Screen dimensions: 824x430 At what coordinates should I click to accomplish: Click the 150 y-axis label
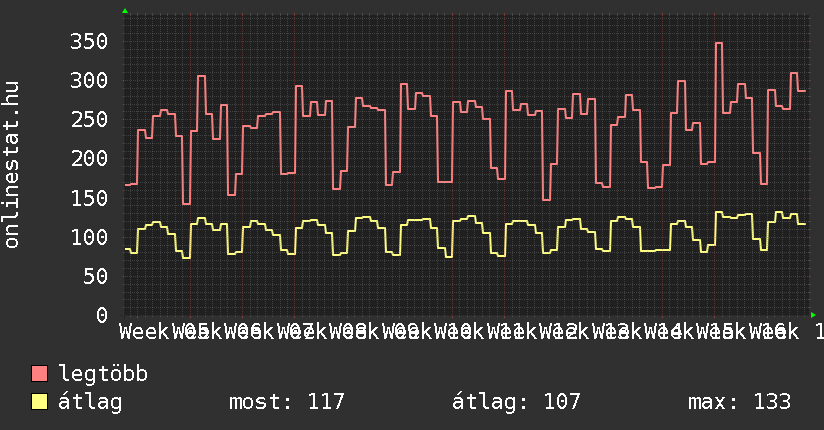click(88, 197)
